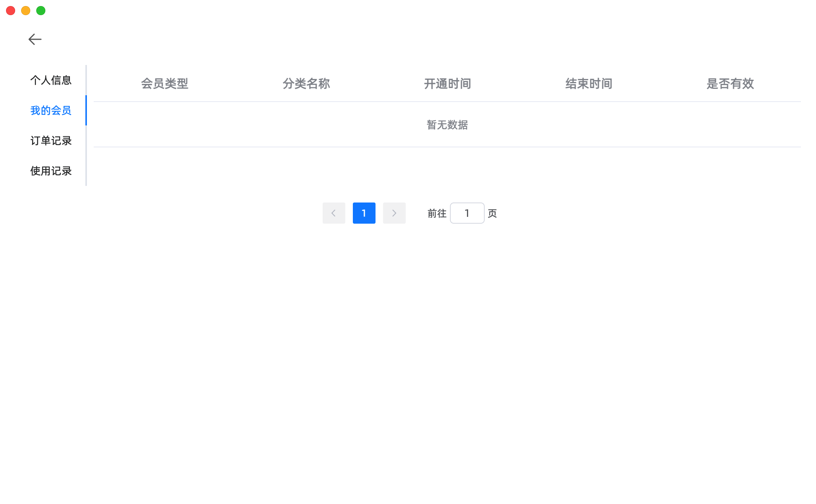Click the back arrow icon
816x504 pixels.
(x=35, y=39)
